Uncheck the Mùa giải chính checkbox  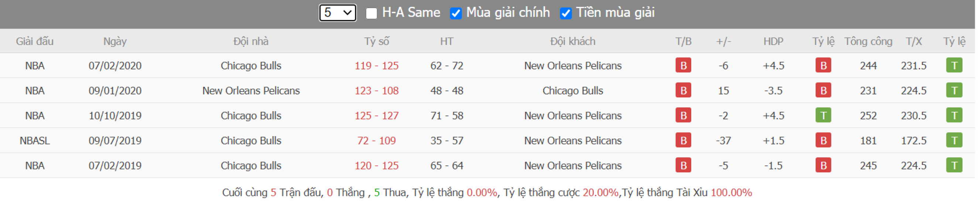tap(455, 14)
